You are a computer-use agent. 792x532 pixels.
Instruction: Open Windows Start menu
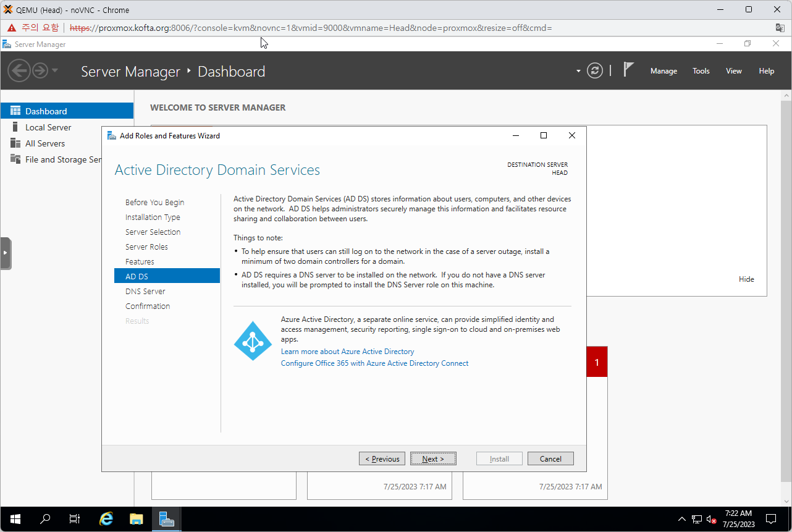pyautogui.click(x=15, y=519)
